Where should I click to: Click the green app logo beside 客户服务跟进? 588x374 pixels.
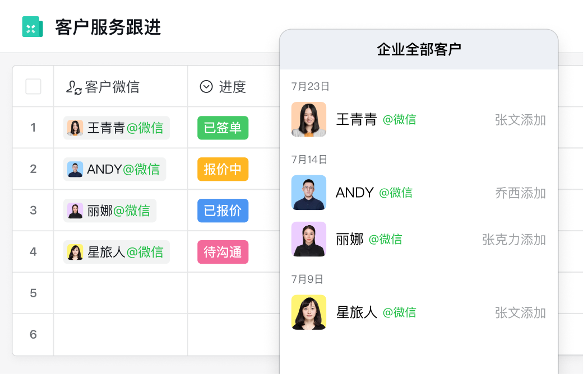(33, 26)
